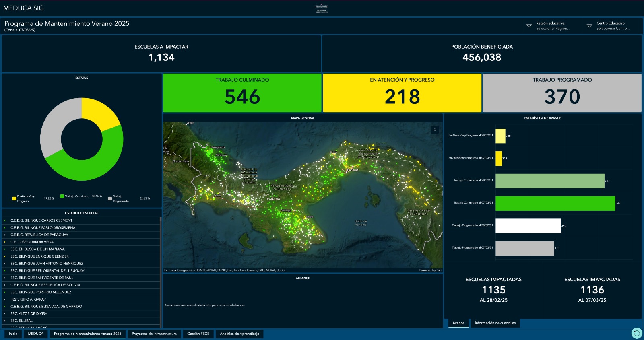Viewport: 644px width, 340px height.
Task: Click the green 'Trabajo Culminado' legend marker
Action: [62, 196]
